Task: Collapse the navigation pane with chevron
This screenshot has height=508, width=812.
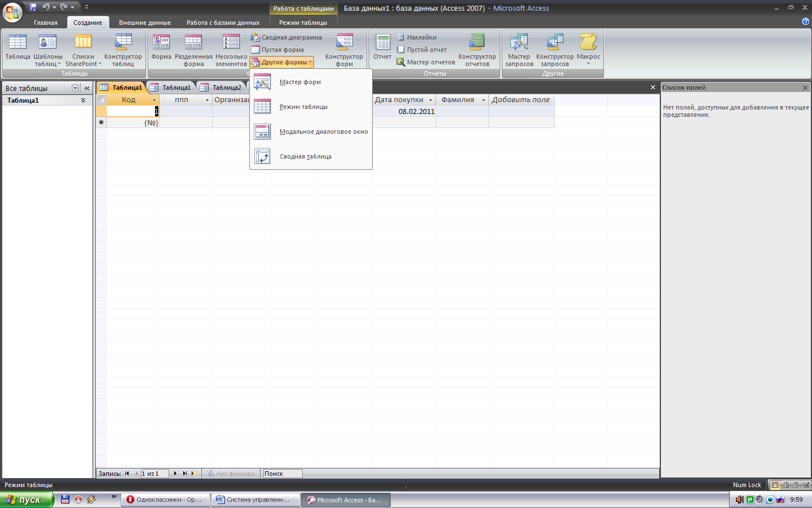Action: [x=87, y=88]
